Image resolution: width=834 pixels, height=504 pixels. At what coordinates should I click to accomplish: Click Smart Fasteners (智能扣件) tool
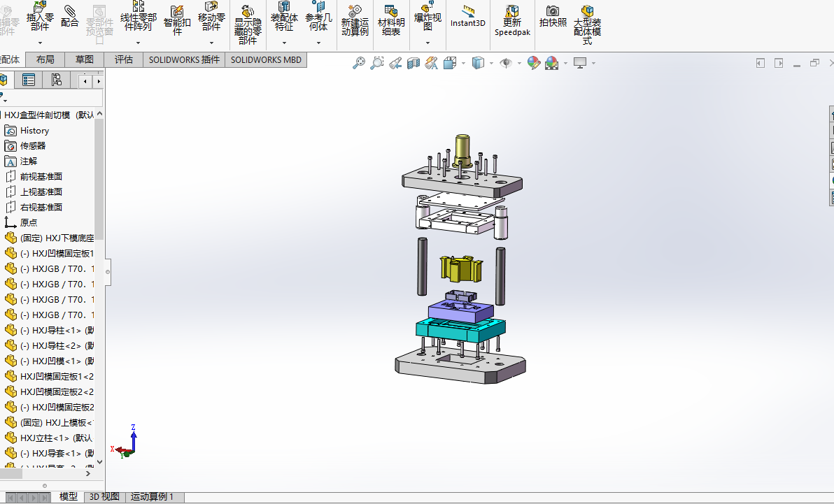177,20
